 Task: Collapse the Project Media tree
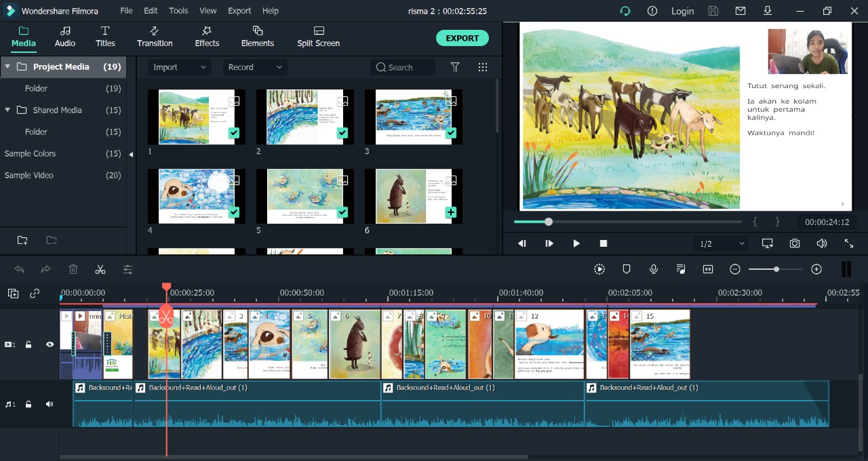point(7,66)
